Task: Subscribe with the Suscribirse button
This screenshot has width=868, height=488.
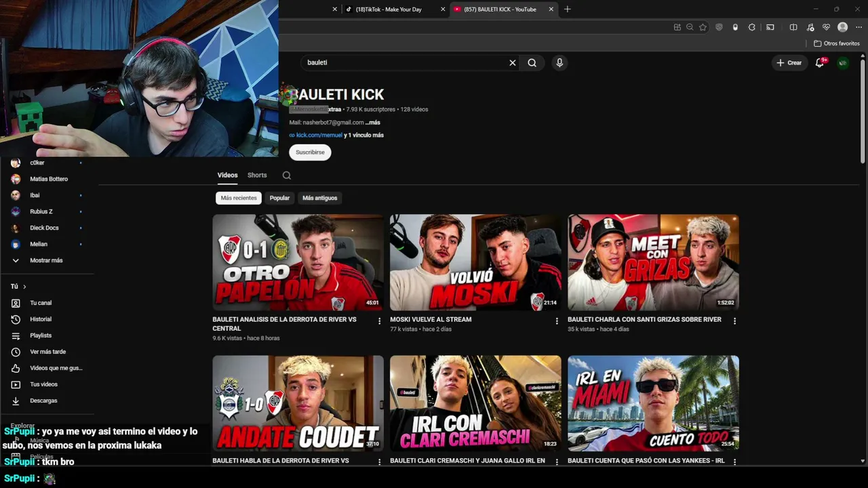Action: 310,152
